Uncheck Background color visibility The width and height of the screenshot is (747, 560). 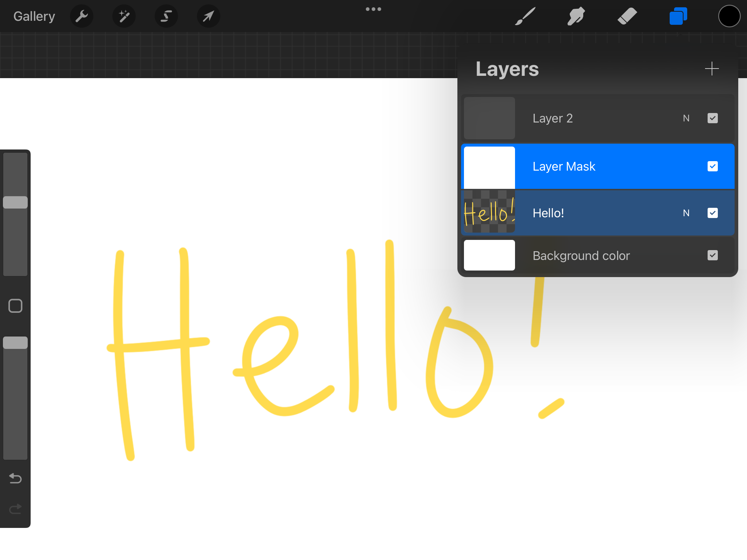click(712, 255)
